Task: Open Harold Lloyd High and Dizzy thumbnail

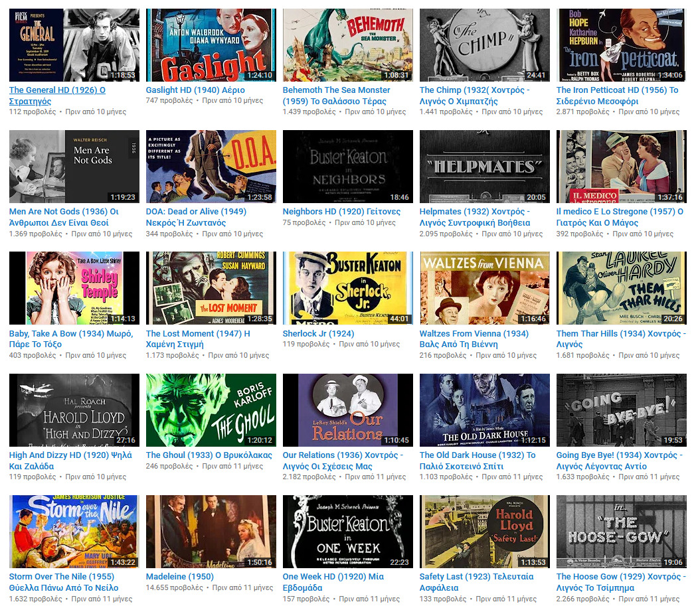Action: tap(74, 410)
